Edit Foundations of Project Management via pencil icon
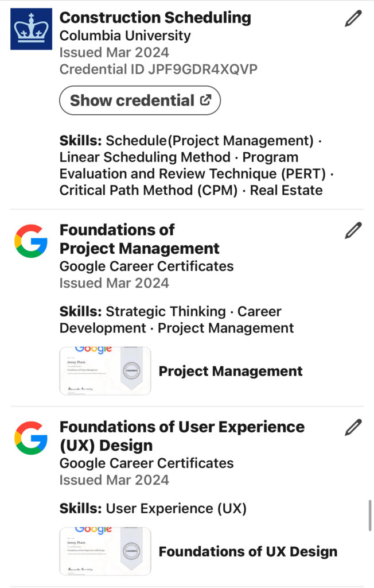 (x=353, y=230)
